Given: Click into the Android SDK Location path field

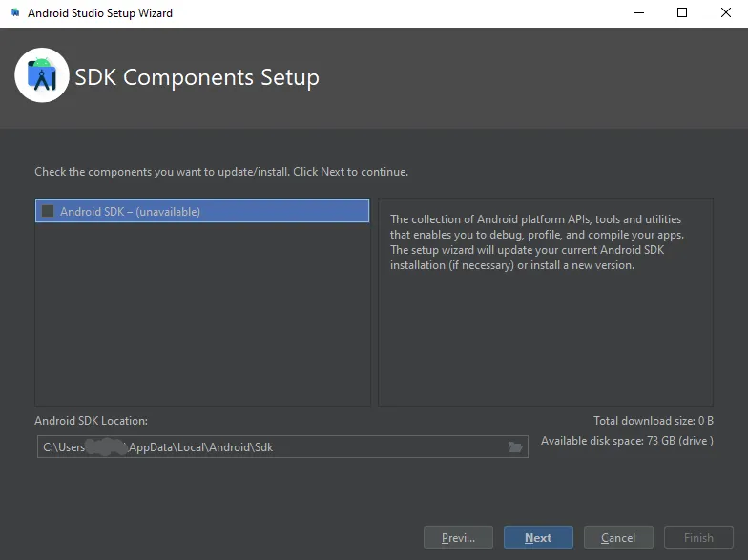Looking at the screenshot, I should coord(267,446).
